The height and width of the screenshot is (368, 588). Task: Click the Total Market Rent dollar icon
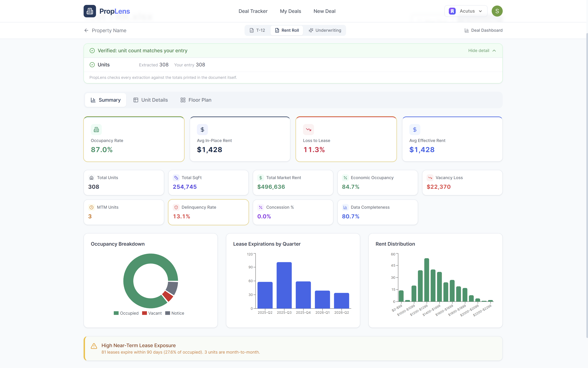[x=260, y=178]
